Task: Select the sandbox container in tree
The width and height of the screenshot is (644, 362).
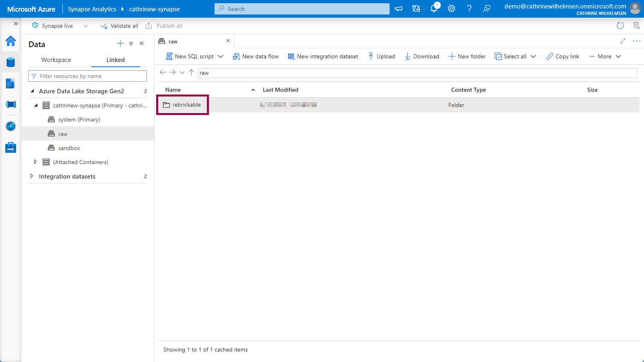Action: click(69, 148)
